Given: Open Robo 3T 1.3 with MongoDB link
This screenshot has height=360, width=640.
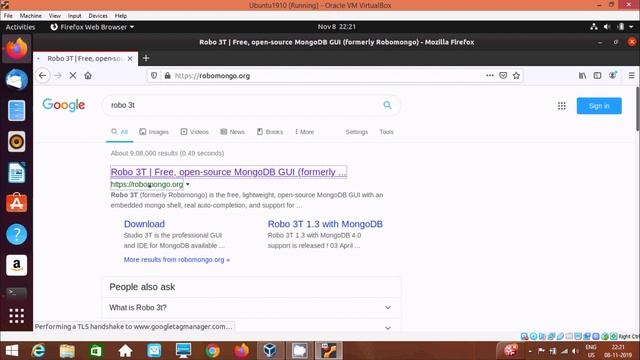Looking at the screenshot, I should click(325, 224).
